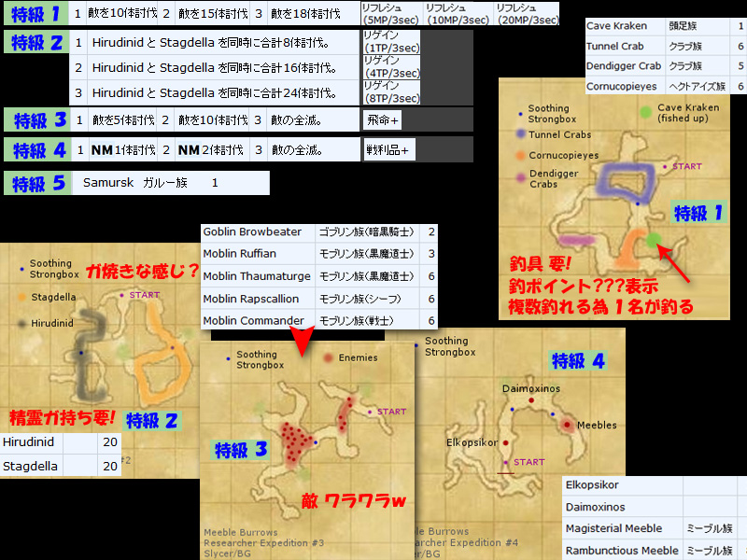Select the Hirudinid 20 row in the table below the 特級 2 map
Screen dimensions: 747x560
(61, 441)
